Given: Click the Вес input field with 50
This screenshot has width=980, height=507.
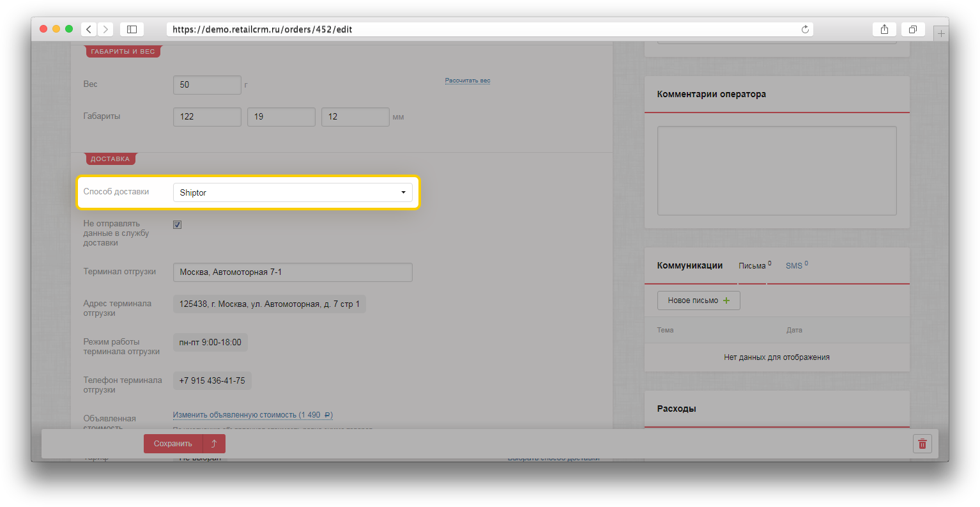Looking at the screenshot, I should pos(207,84).
